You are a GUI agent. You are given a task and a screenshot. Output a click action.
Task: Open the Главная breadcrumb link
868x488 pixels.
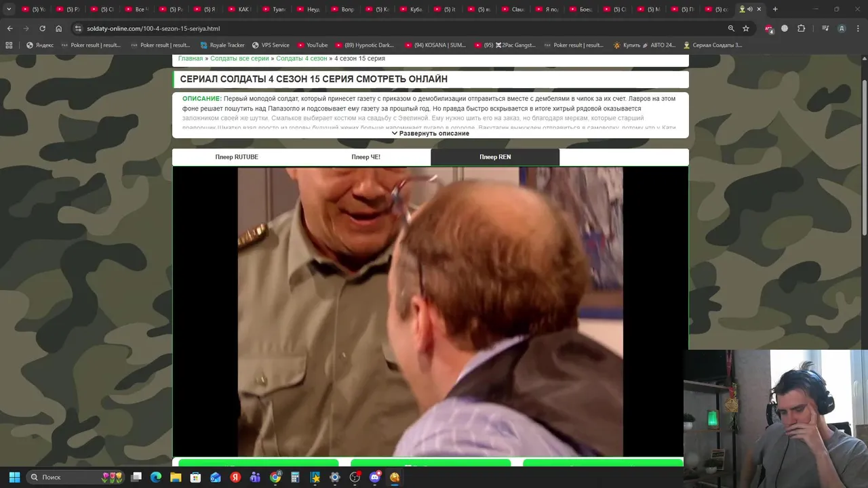[191, 58]
